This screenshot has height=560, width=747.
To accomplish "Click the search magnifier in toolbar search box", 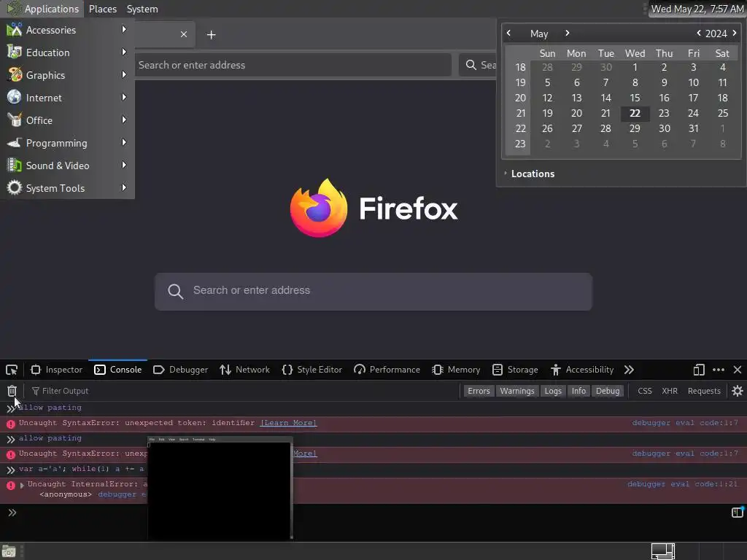I will coord(471,65).
